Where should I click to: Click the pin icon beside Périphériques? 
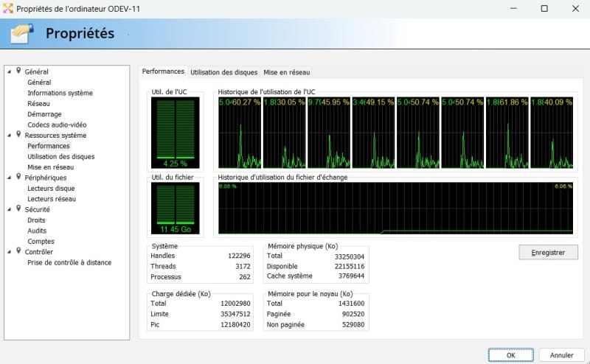tap(18, 178)
